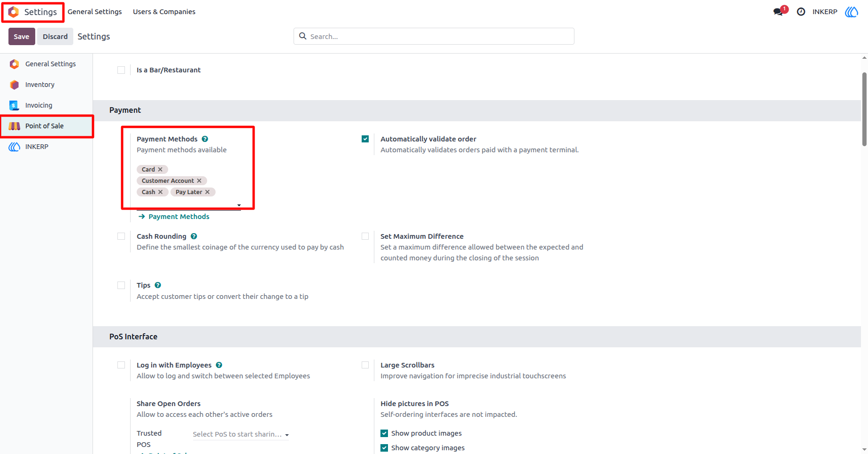Enable Log in with Employees checkbox
This screenshot has height=454, width=868.
click(121, 365)
